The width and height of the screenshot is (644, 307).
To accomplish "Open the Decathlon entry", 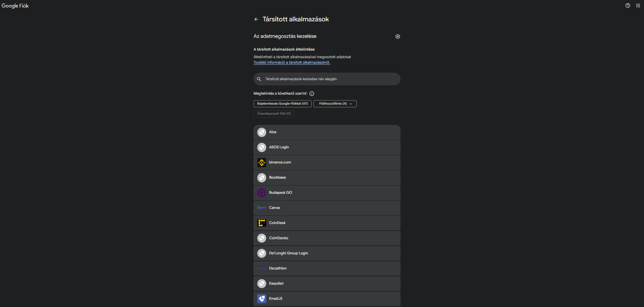I will (327, 268).
